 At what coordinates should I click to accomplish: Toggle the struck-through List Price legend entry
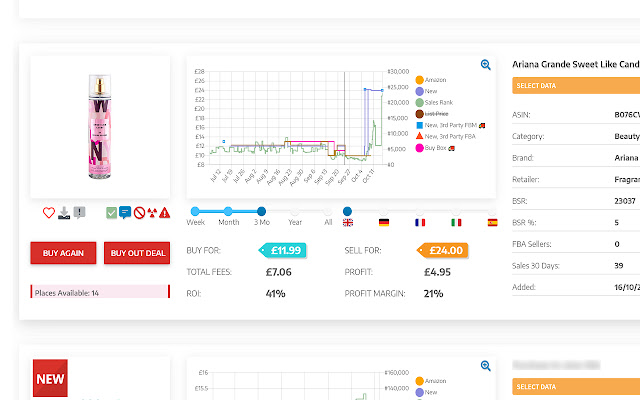[x=432, y=114]
